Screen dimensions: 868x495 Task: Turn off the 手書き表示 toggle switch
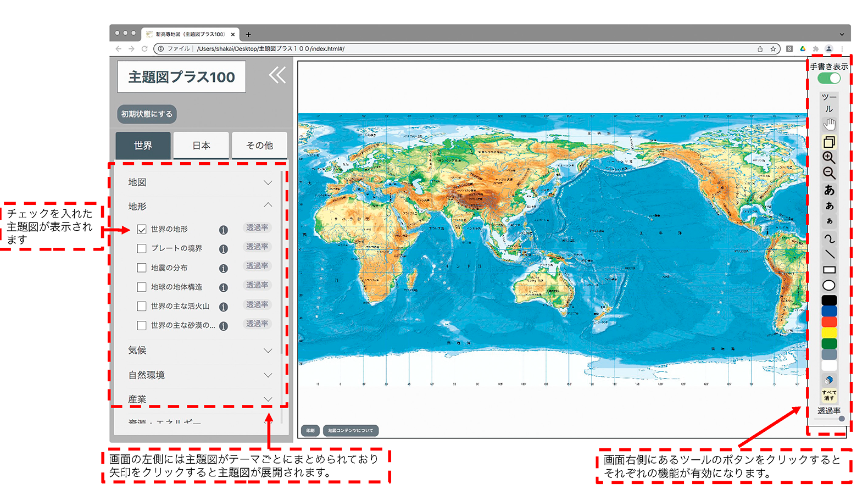[829, 78]
